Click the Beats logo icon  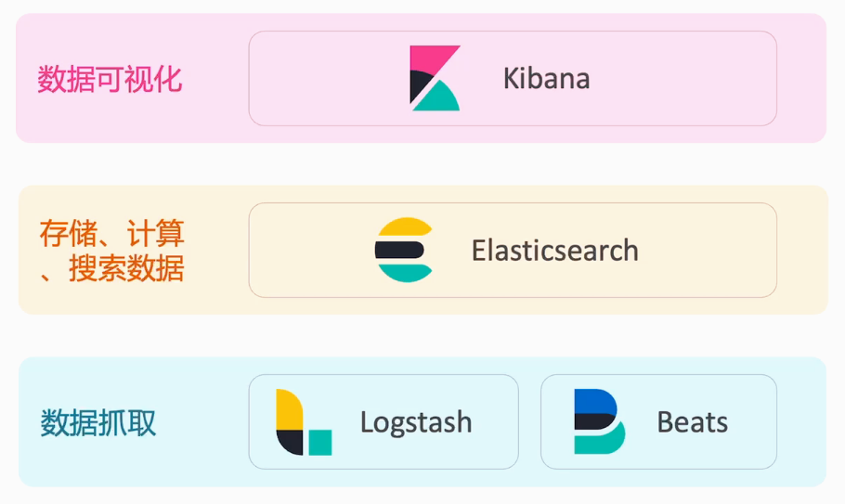(x=598, y=422)
